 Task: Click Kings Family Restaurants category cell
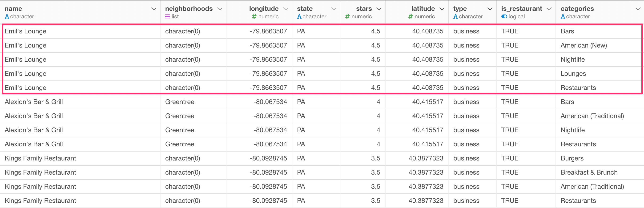(578, 201)
